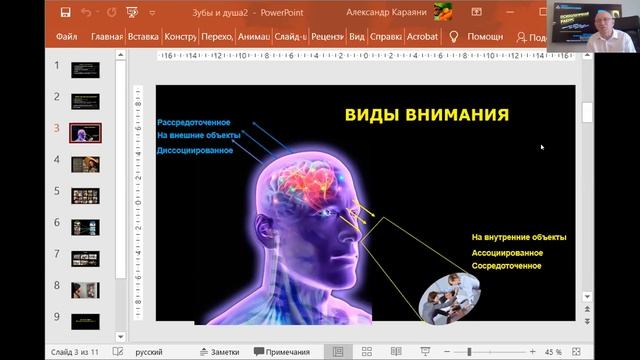Image resolution: width=640 pixels, height=360 pixels.
Task: Select the На внутренние объекты text
Action: [519, 237]
